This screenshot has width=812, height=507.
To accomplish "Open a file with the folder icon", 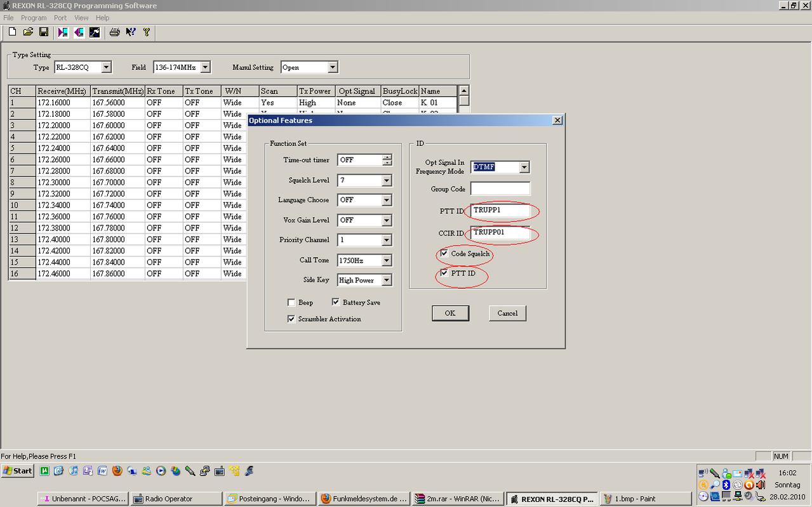I will coord(28,32).
